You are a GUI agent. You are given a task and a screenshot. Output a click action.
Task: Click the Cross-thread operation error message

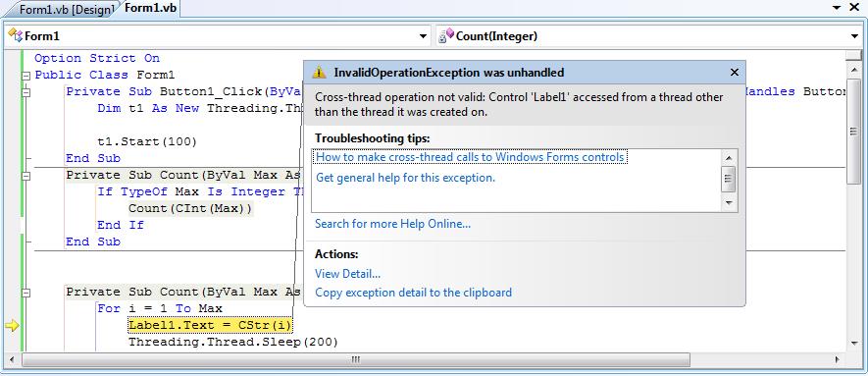point(519,104)
